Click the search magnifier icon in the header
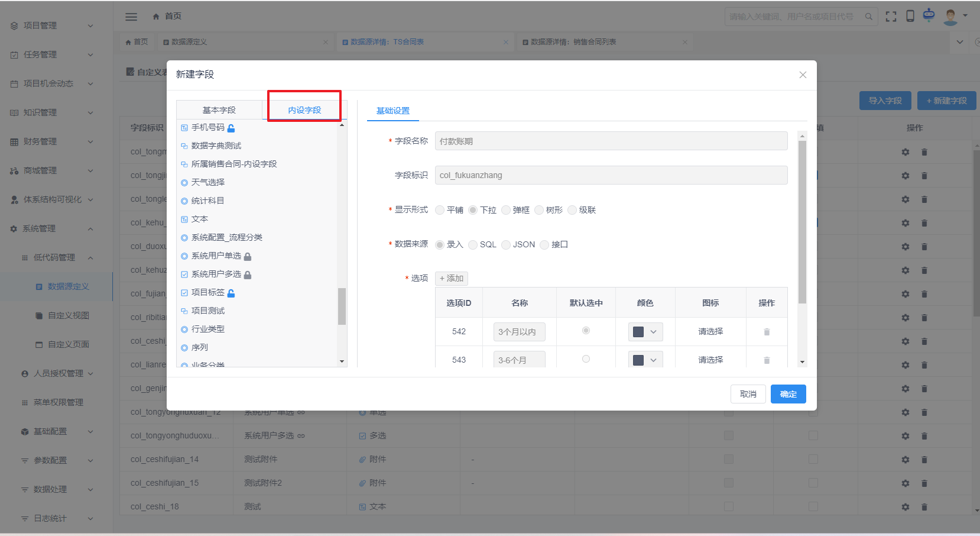This screenshot has width=980, height=536. 868,17
